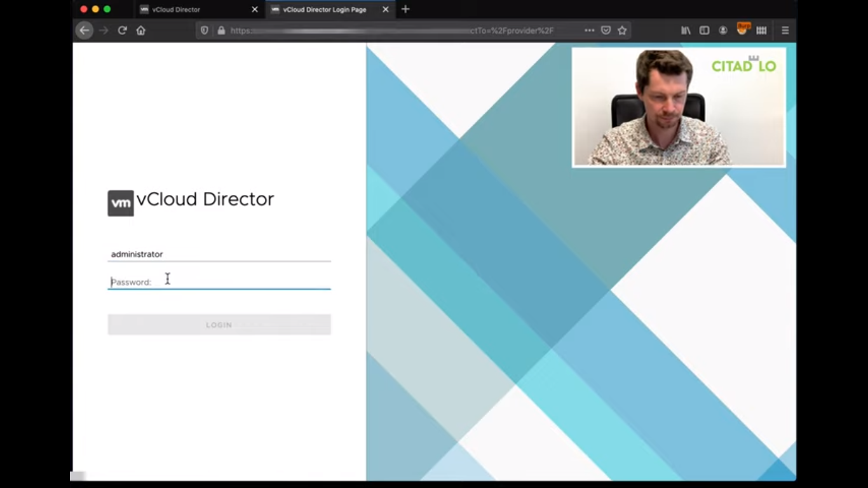Switch to the vCloud Director tab
This screenshot has width=868, height=488.
(184, 10)
